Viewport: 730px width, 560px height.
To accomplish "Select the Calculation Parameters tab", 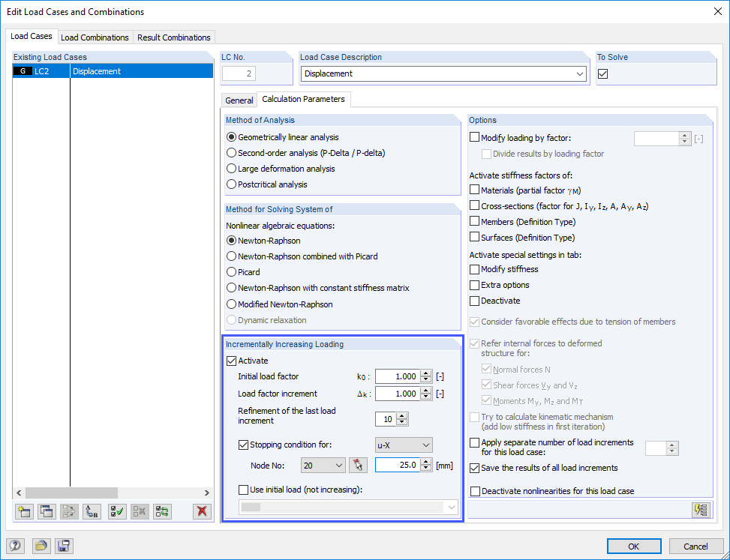I will tap(304, 99).
